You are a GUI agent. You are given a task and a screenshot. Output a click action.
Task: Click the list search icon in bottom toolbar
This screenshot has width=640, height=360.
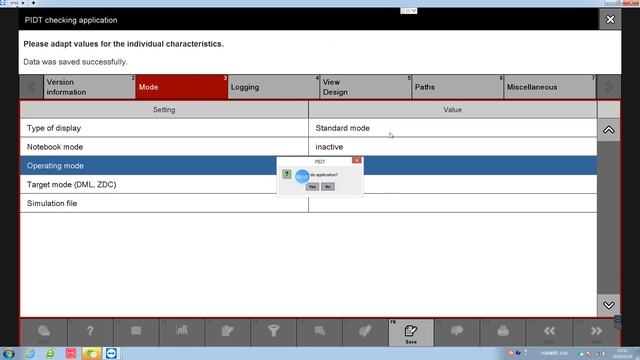click(320, 331)
